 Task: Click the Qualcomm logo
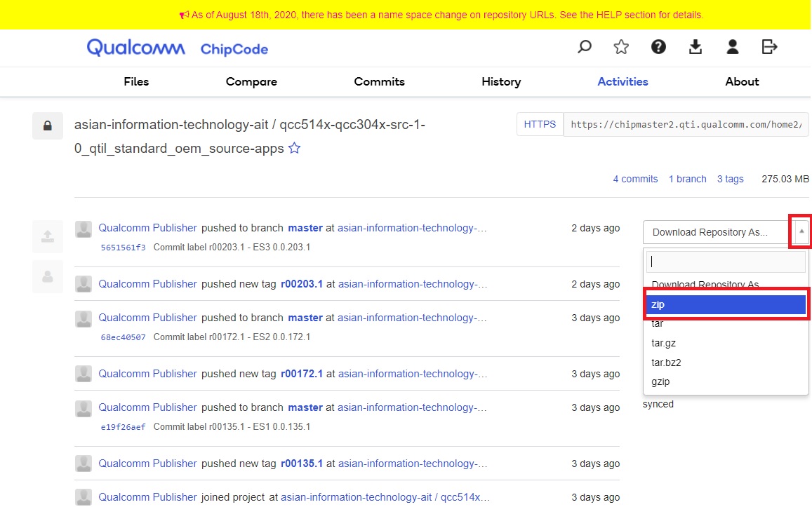click(x=135, y=48)
